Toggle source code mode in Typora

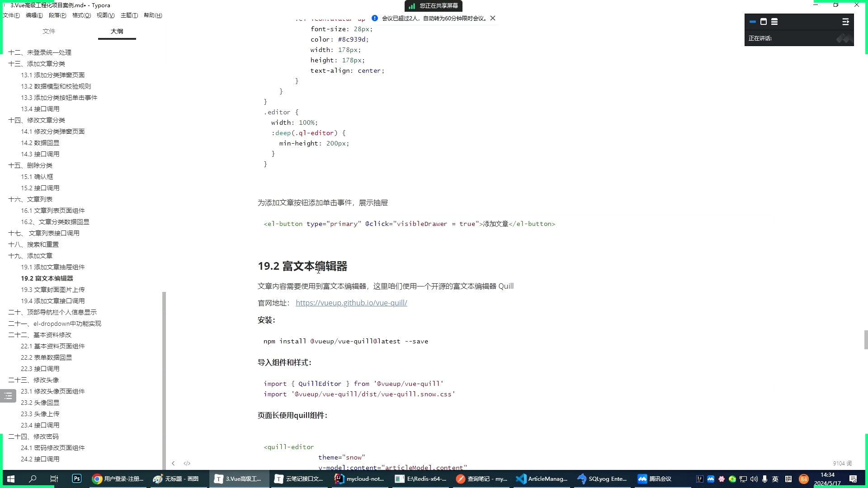(x=187, y=463)
